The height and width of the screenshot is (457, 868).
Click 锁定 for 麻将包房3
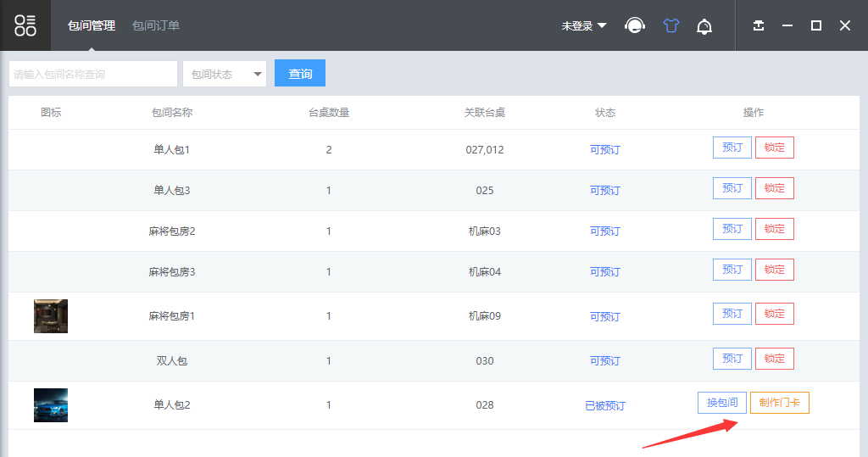tap(775, 270)
